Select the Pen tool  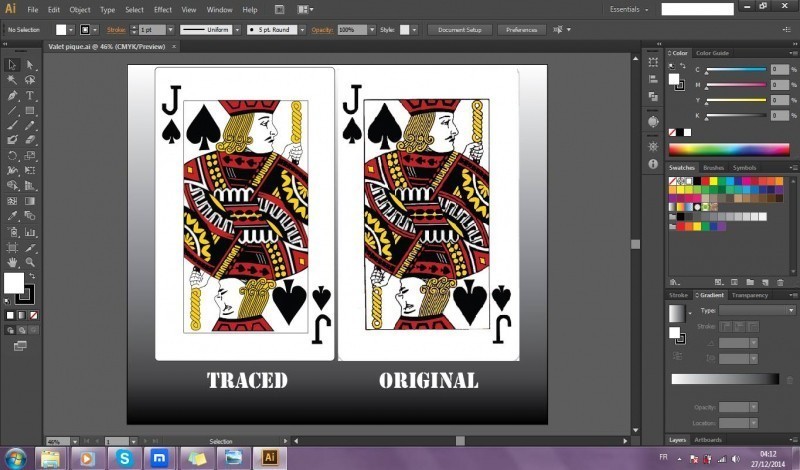[x=12, y=95]
